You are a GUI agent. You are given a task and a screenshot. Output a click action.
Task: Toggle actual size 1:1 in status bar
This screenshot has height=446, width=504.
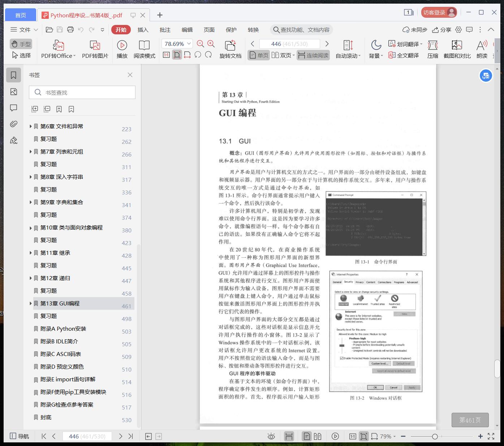(353, 436)
